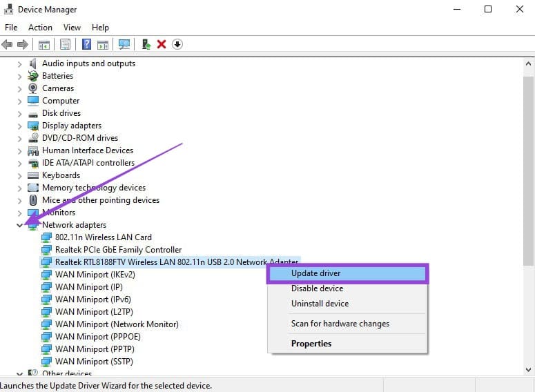The image size is (535, 392).
Task: Expand the Disk drives node chevron
Action: pyautogui.click(x=19, y=114)
